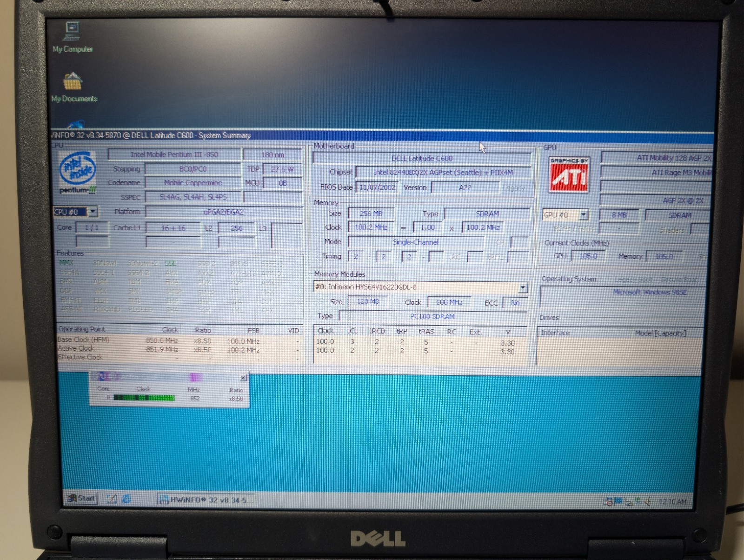This screenshot has width=744, height=560.
Task: Close the small CPU clock popup window
Action: coord(243,378)
